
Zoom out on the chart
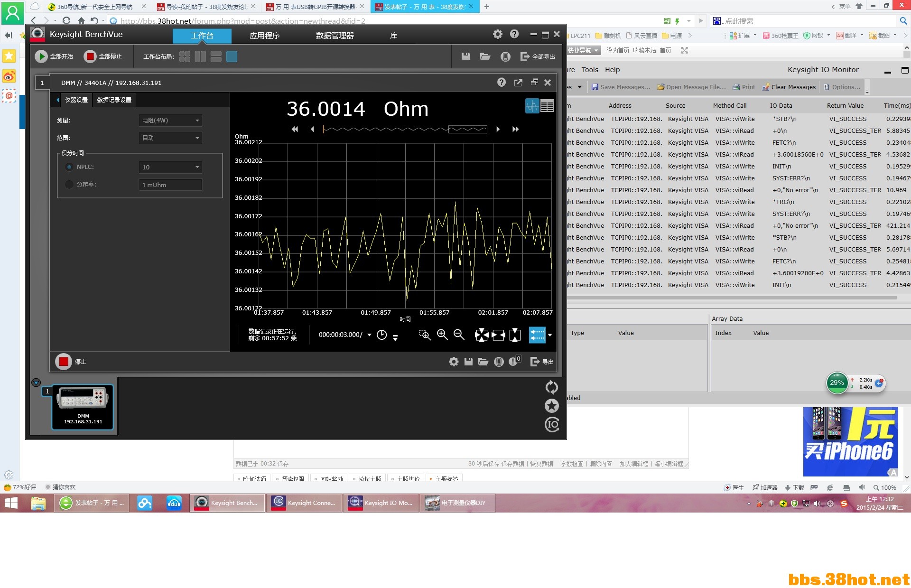[x=459, y=335]
